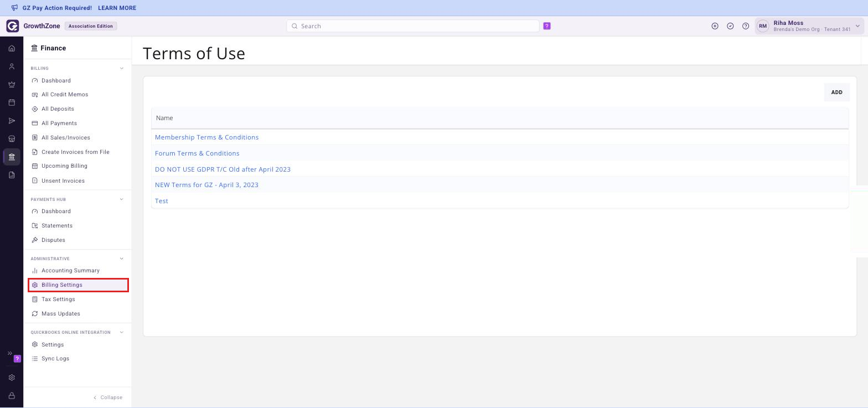Image resolution: width=868 pixels, height=408 pixels.
Task: Click the purple question badge beside search
Action: (x=547, y=26)
